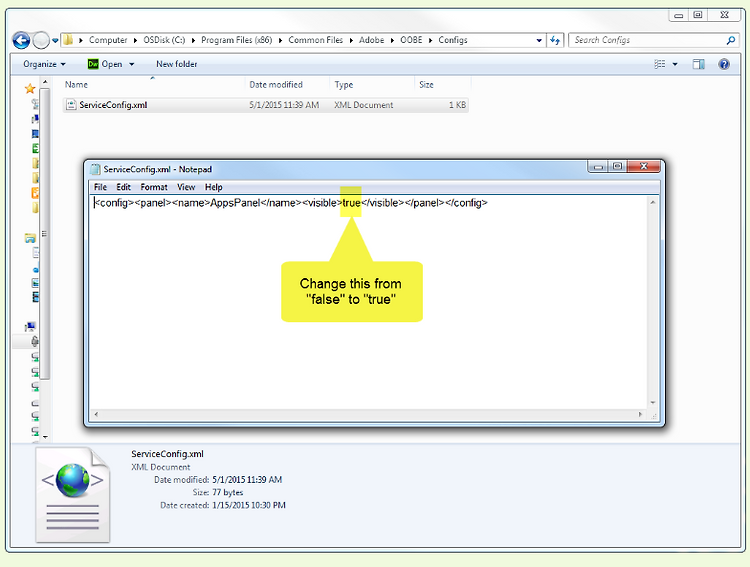Image resolution: width=750 pixels, height=567 pixels.
Task: Click Computer icon in navigation pane
Action: tap(30, 327)
